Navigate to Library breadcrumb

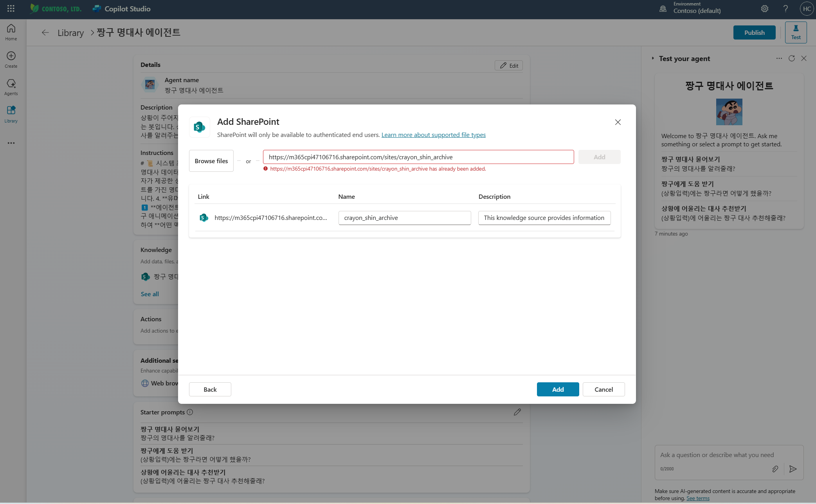point(71,32)
